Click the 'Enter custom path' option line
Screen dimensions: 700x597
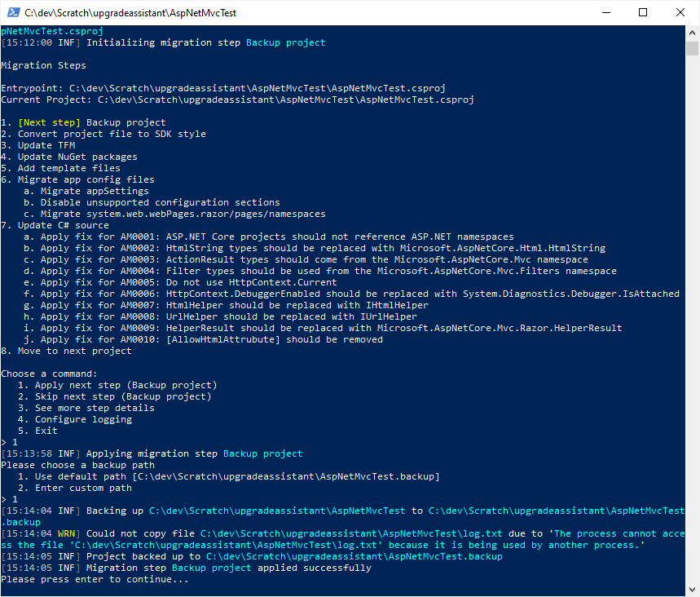(x=83, y=488)
